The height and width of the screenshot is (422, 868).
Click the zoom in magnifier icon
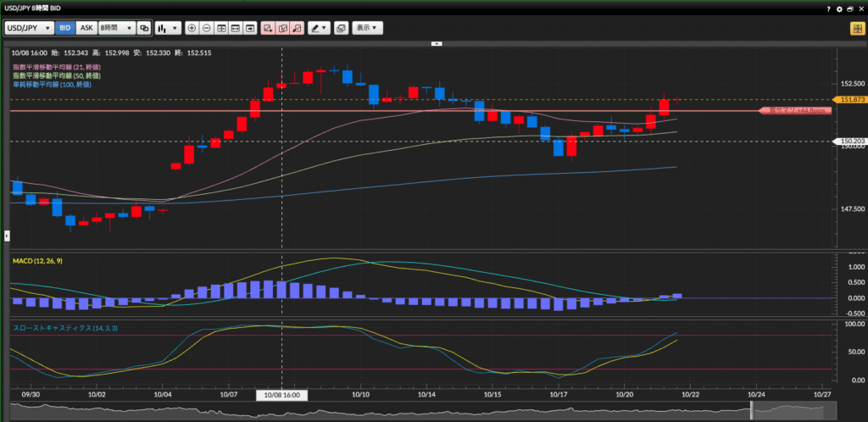point(192,28)
